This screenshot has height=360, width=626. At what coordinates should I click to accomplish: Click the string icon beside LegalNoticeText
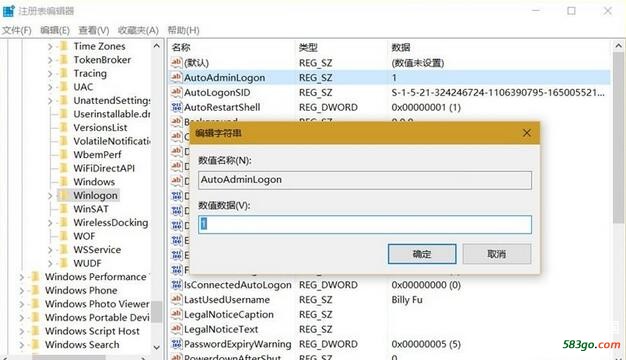[176, 329]
